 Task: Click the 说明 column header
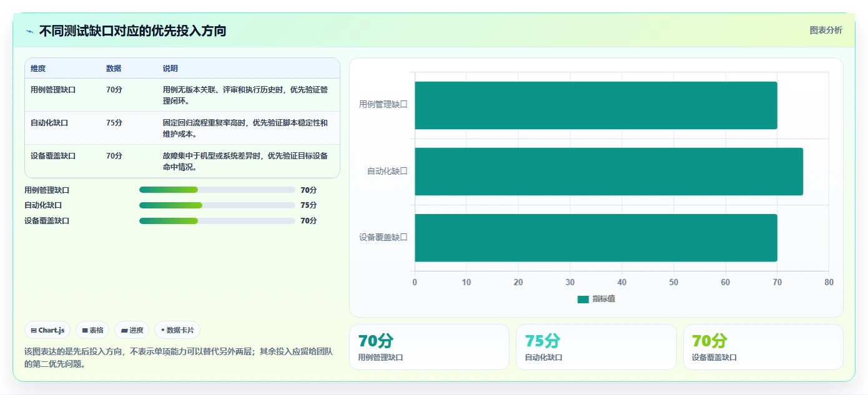click(170, 69)
